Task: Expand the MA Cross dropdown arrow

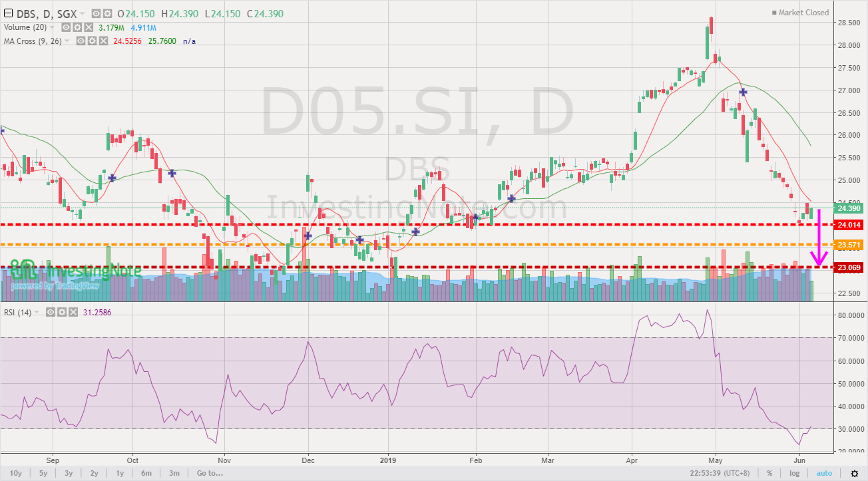Action: [x=67, y=40]
